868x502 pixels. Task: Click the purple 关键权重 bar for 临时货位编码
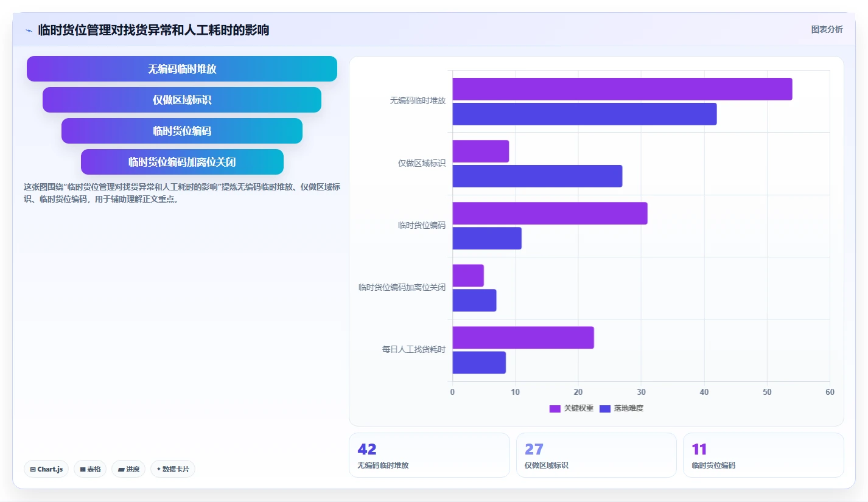550,214
